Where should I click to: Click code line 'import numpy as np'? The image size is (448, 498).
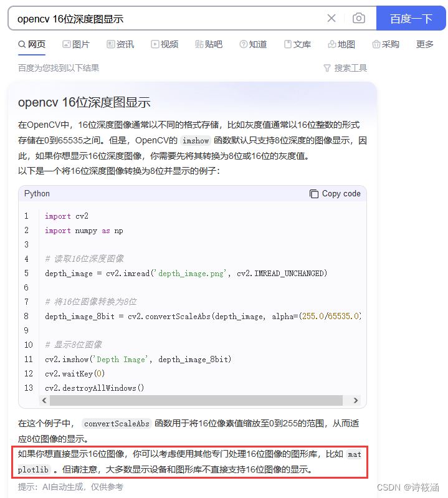click(x=84, y=230)
